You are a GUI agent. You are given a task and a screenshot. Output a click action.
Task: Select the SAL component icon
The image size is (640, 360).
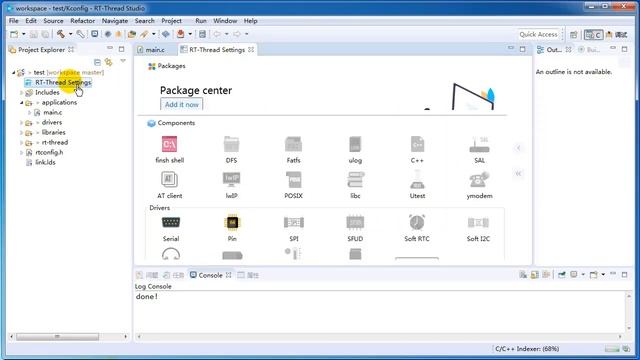[x=479, y=144]
